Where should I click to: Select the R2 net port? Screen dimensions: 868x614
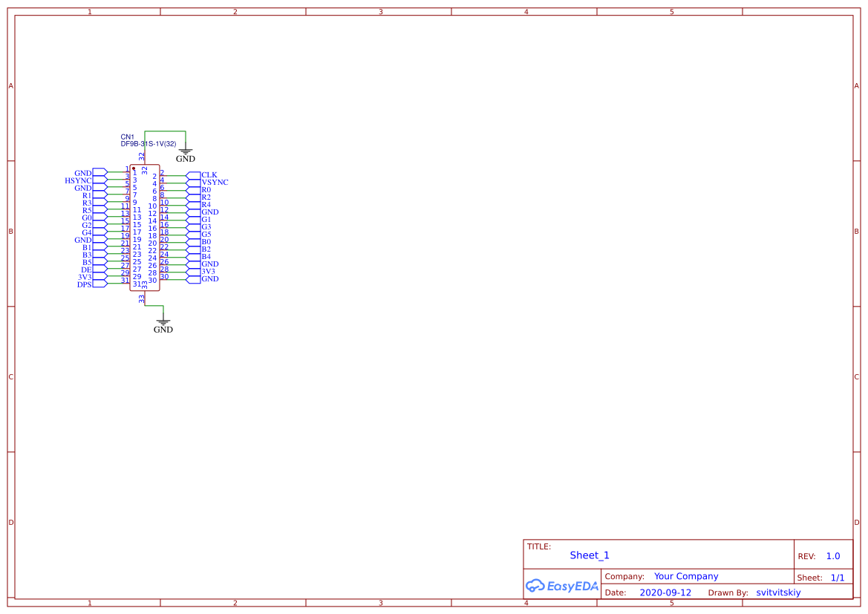pyautogui.click(x=199, y=197)
